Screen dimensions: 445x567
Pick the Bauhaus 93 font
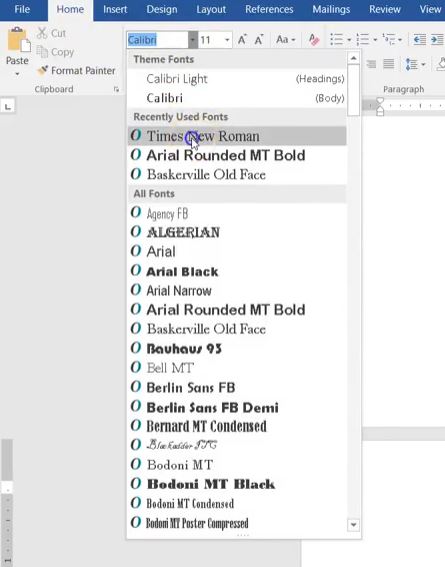[x=237, y=348]
